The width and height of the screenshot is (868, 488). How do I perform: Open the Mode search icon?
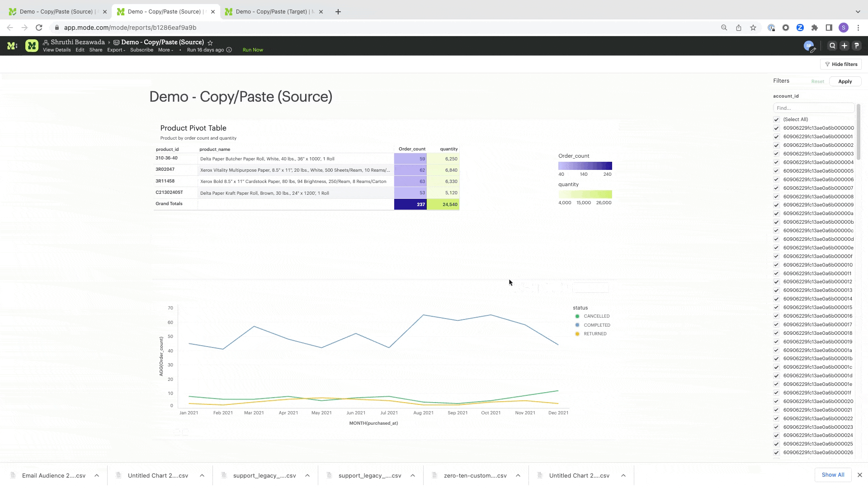[x=832, y=46]
